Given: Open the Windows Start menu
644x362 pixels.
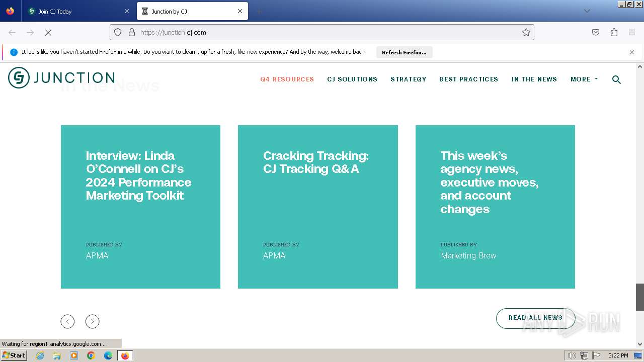Looking at the screenshot, I should 14,355.
